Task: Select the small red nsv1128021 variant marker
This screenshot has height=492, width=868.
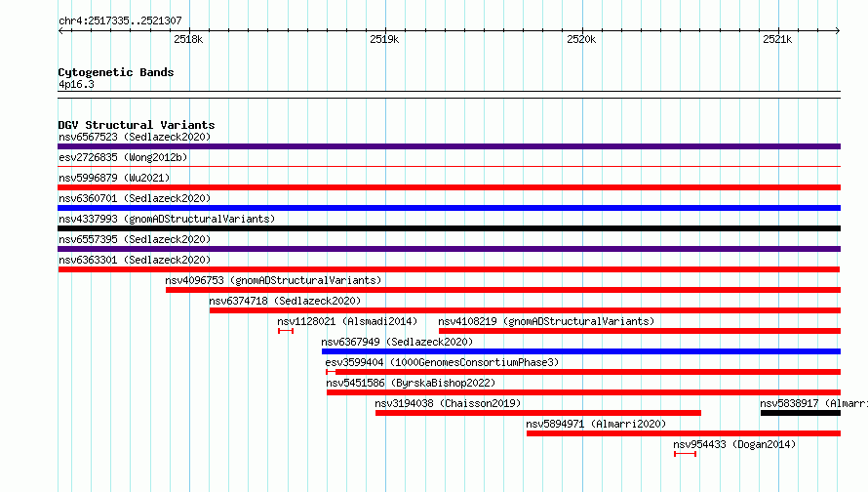Action: tap(286, 331)
